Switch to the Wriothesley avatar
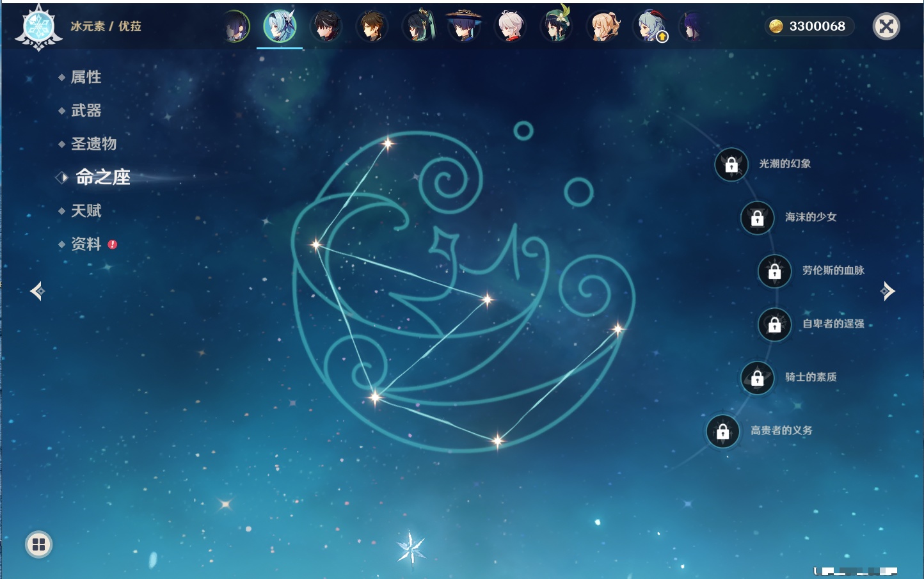Viewport: 924px width, 579px height. click(x=326, y=26)
